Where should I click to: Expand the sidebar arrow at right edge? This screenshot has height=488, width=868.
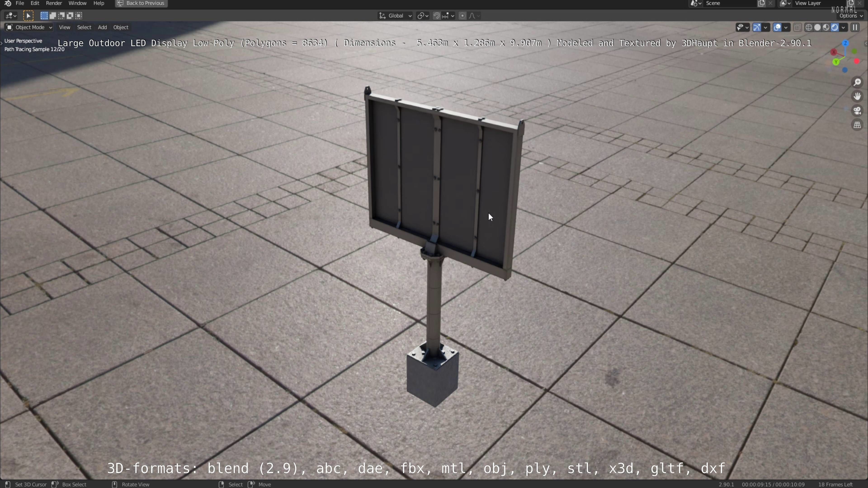pos(866,43)
